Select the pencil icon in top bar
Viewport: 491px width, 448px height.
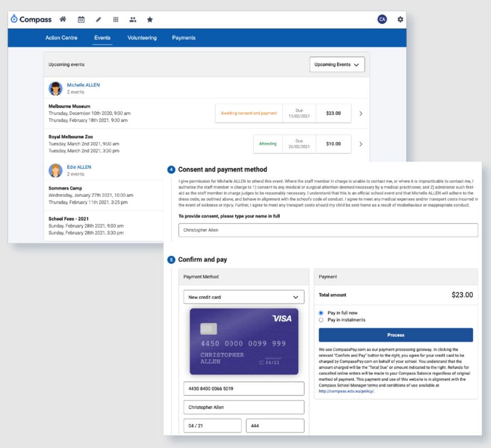98,19
